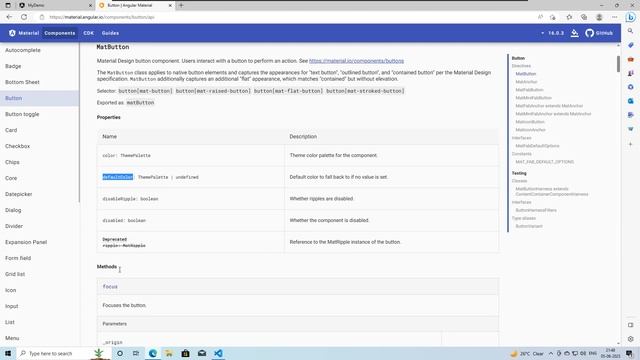The height and width of the screenshot is (360, 640).
Task: Open Checkbox in the component list
Action: (x=18, y=146)
